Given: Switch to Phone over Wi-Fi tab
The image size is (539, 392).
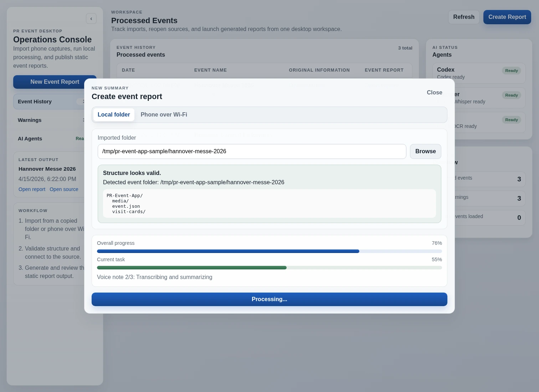Looking at the screenshot, I should [164, 115].
